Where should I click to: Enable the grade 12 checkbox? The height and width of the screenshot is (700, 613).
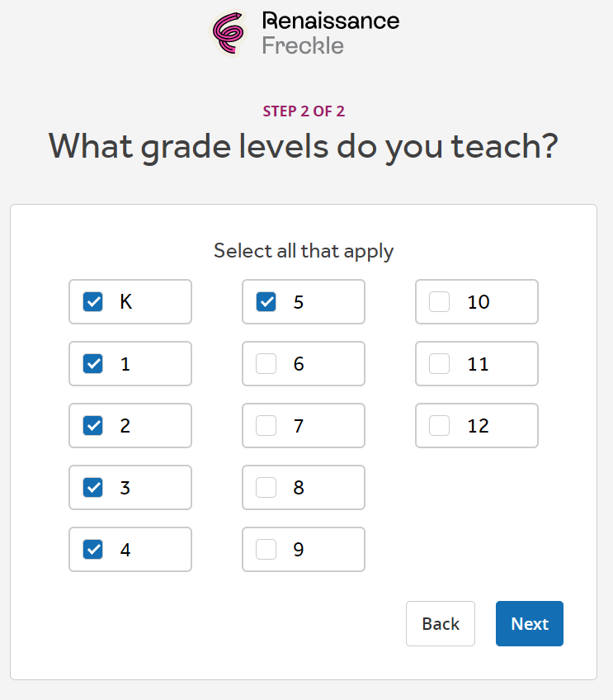(440, 426)
